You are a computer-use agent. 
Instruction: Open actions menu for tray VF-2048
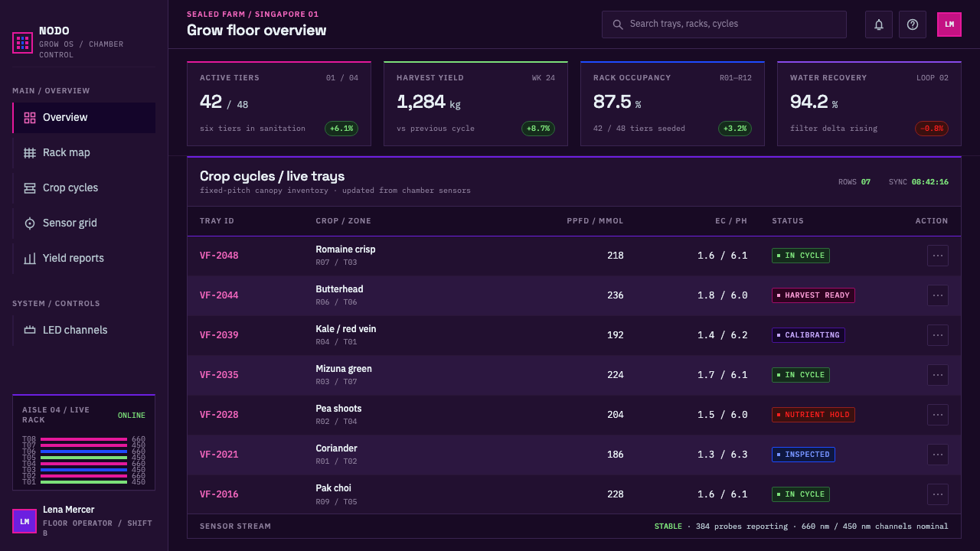[x=938, y=256]
